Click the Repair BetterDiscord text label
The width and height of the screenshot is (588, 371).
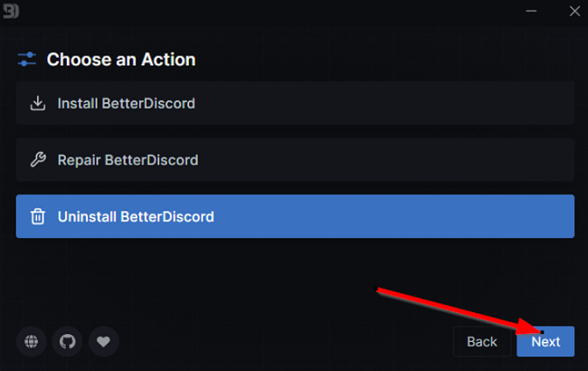(x=128, y=160)
